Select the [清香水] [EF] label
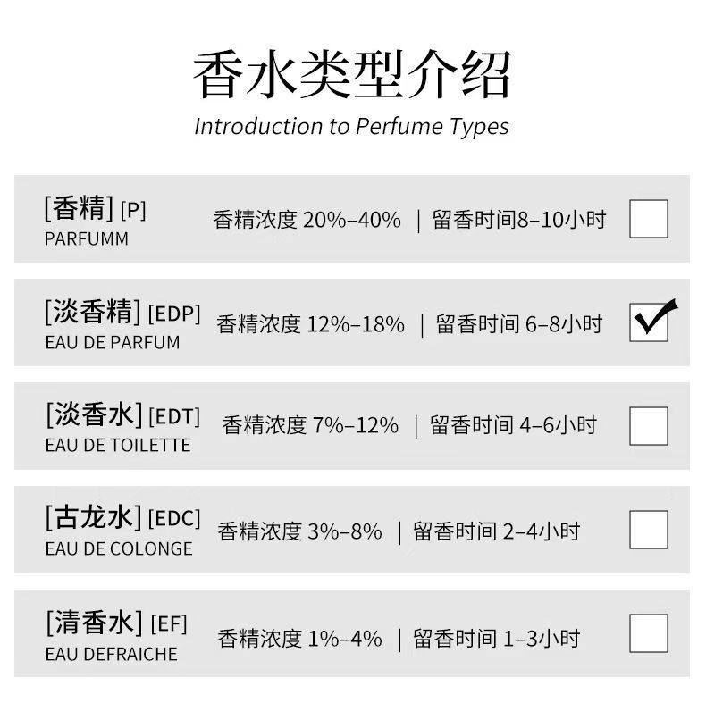 point(116,623)
